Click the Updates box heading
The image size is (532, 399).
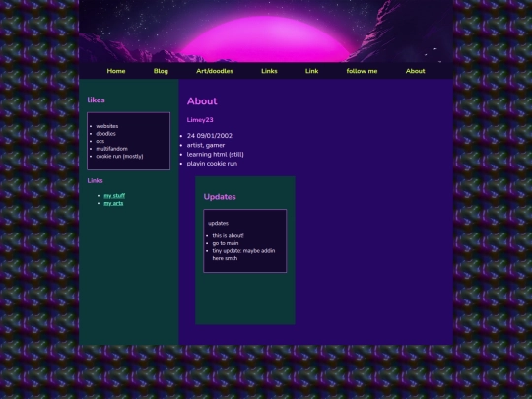(220, 197)
